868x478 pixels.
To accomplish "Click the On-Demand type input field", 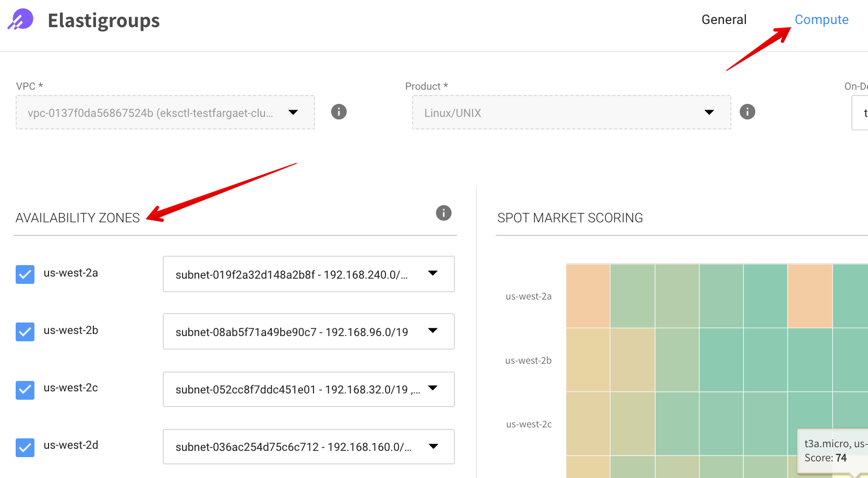I will (861, 113).
